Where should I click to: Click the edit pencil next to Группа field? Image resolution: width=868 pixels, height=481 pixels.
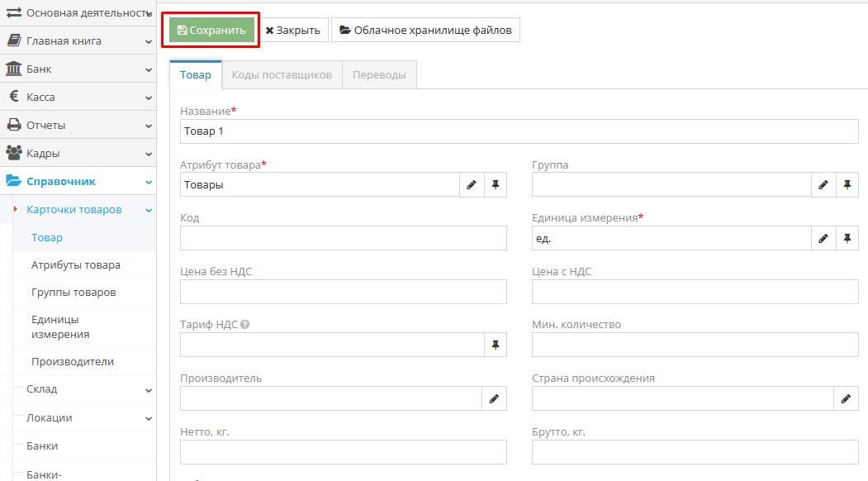coord(823,185)
